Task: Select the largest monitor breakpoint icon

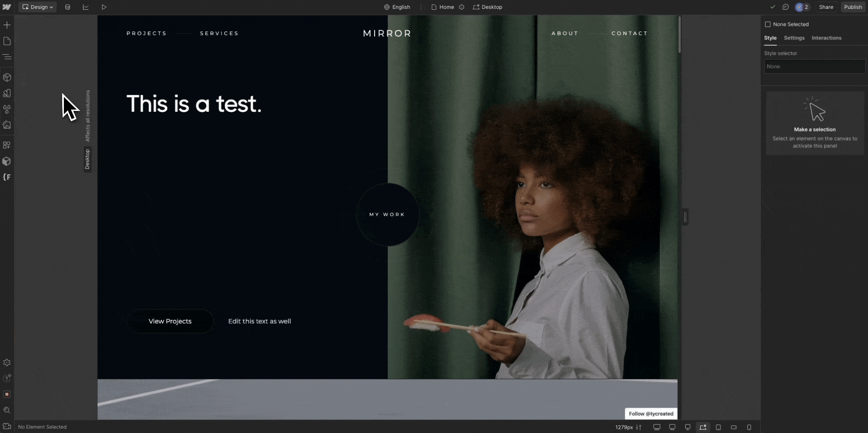Action: point(657,427)
